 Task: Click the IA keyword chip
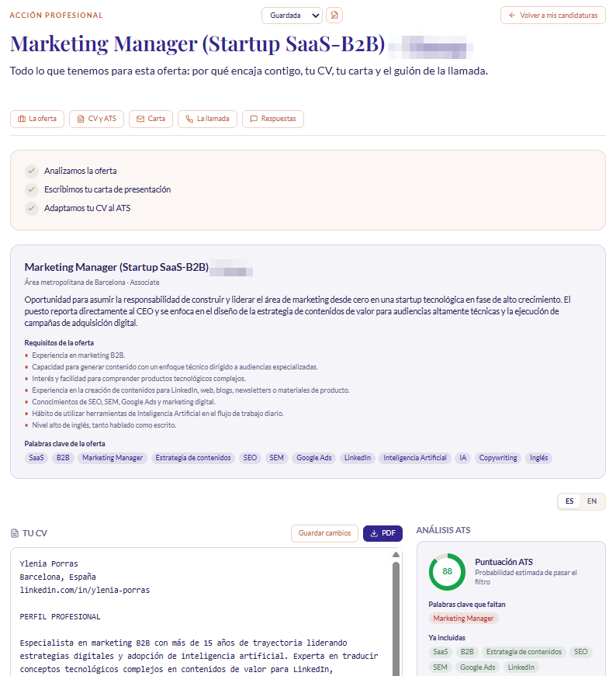point(462,458)
